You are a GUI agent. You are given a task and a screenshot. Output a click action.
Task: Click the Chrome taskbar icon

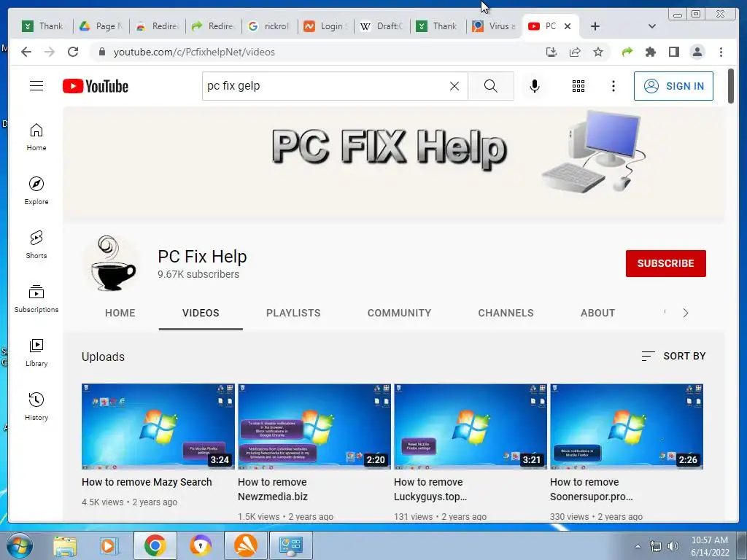tap(155, 545)
